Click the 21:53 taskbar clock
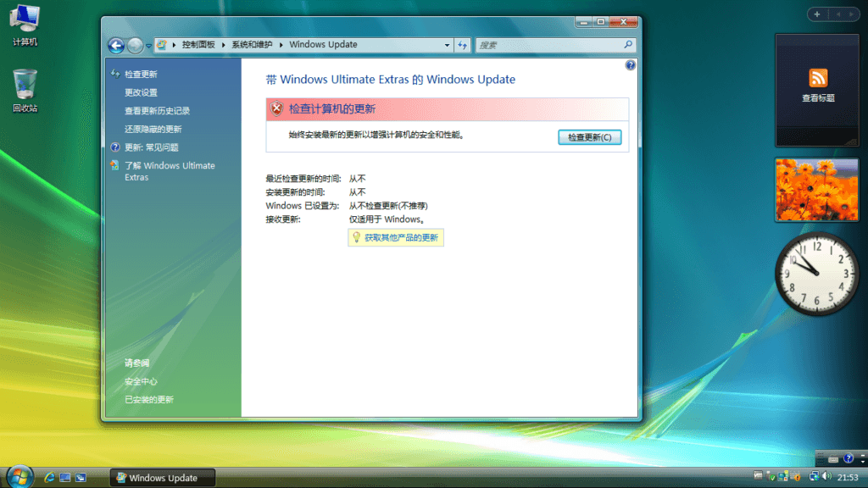 click(x=848, y=477)
